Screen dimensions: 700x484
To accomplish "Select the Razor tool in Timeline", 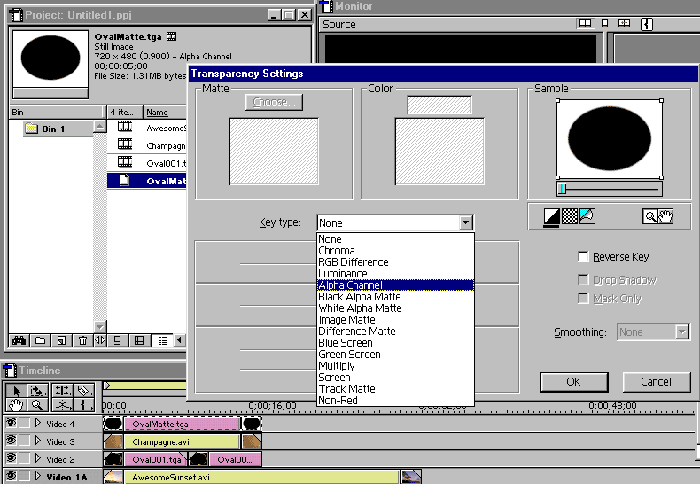I will coord(83,391).
